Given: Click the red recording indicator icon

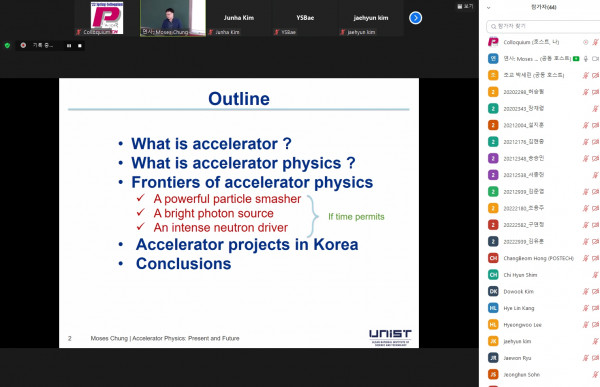Looking at the screenshot, I should [x=23, y=45].
